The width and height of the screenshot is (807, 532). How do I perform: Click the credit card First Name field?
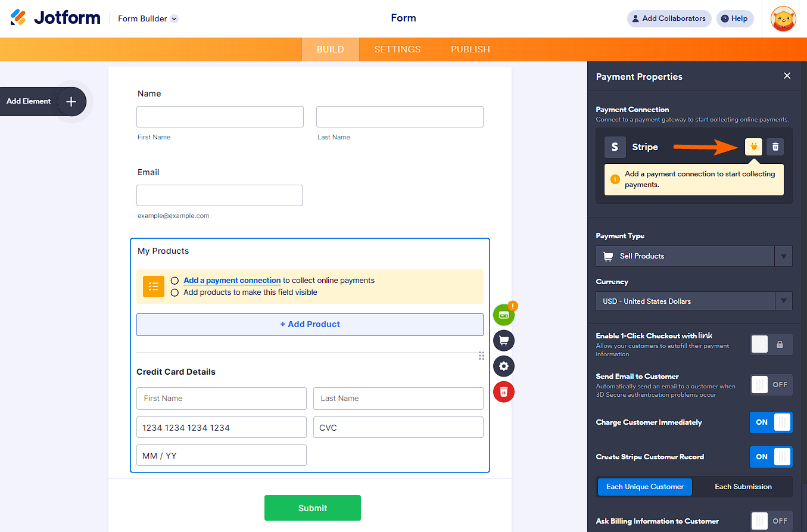tap(222, 399)
